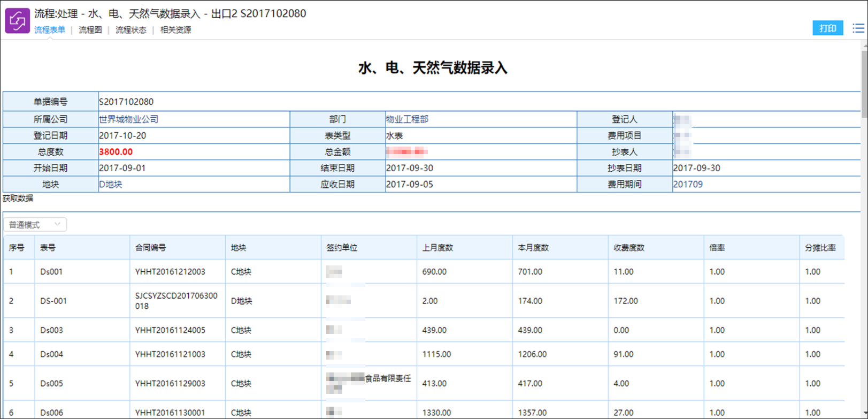Screen dimensions: 868x419
Task: Expand the 普通模式 dropdown
Action: pyautogui.click(x=35, y=225)
